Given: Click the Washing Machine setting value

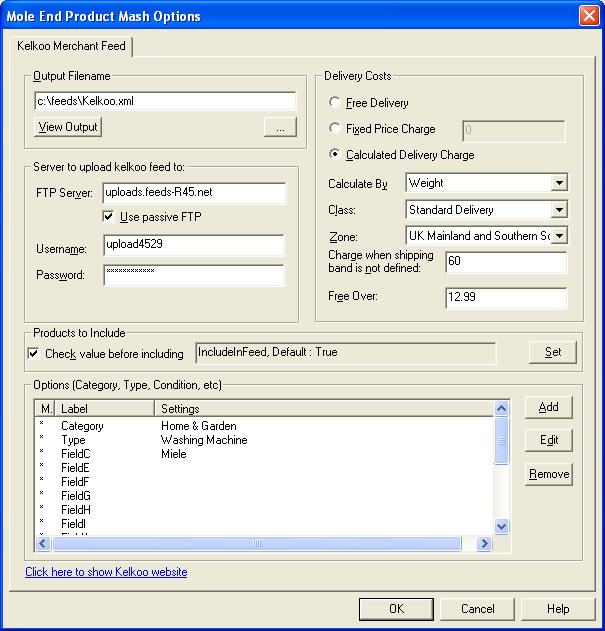Looking at the screenshot, I should 204,440.
